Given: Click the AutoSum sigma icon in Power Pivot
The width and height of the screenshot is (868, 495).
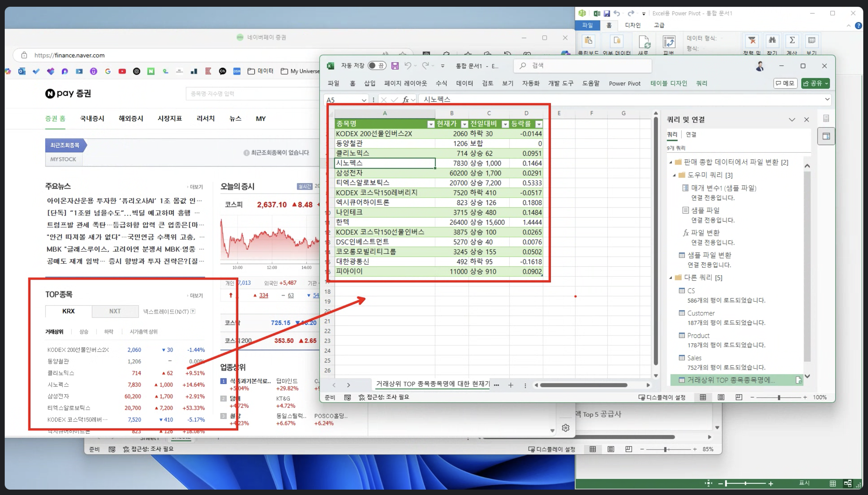Looking at the screenshot, I should tap(792, 41).
